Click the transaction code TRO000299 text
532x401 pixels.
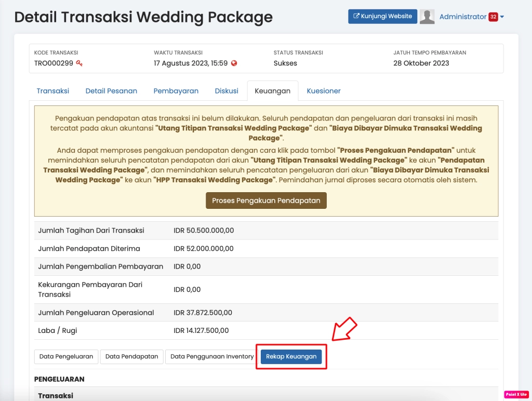pos(54,63)
